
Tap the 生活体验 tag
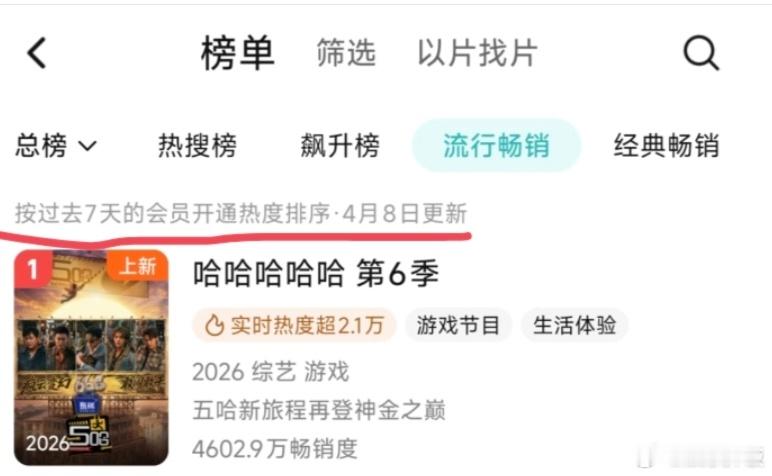[x=574, y=325]
